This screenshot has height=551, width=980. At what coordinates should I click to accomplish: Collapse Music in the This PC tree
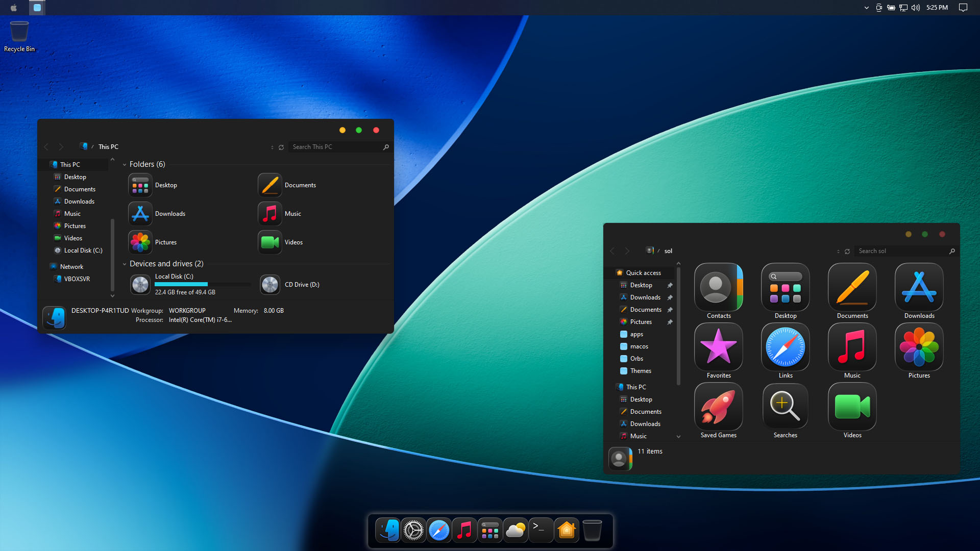678,436
